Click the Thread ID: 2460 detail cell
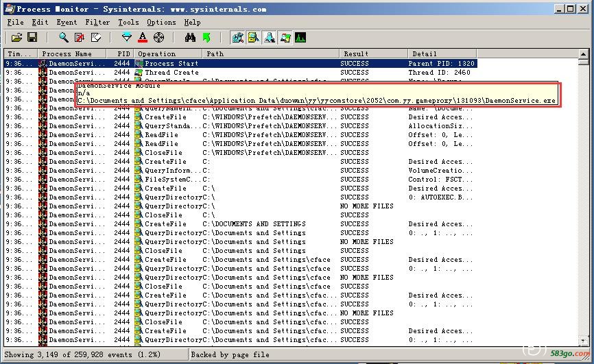 (x=440, y=73)
